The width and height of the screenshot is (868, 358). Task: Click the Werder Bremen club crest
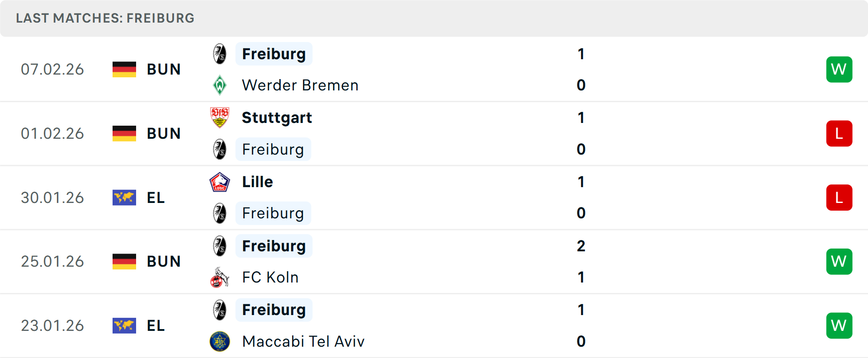(220, 85)
